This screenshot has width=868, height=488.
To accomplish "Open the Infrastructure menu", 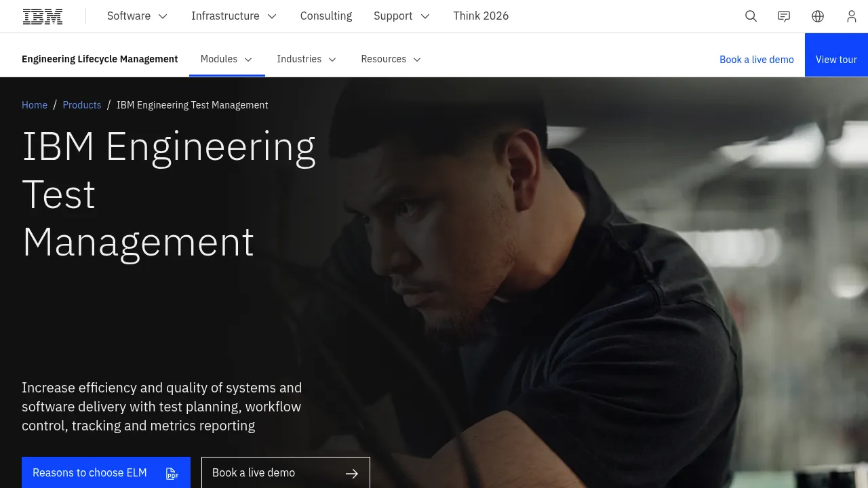I will (234, 16).
